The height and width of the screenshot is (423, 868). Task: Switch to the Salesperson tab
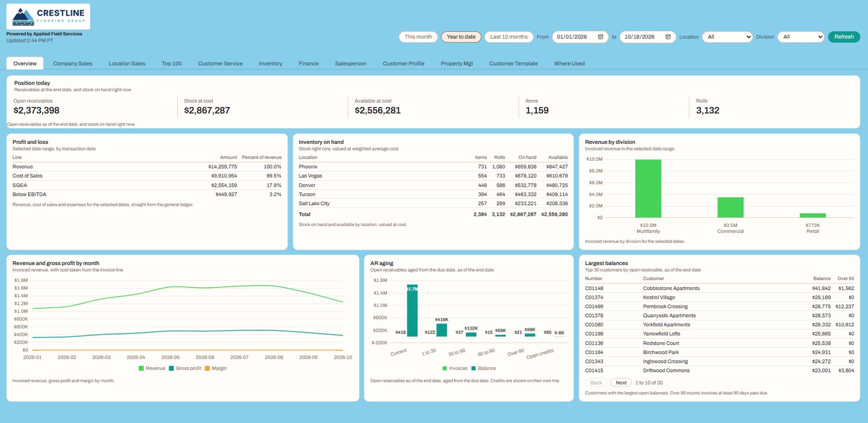point(350,64)
